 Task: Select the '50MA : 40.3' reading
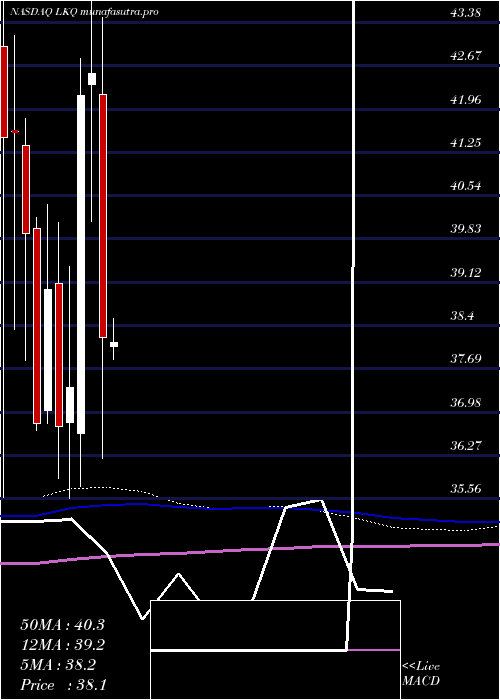(62, 625)
